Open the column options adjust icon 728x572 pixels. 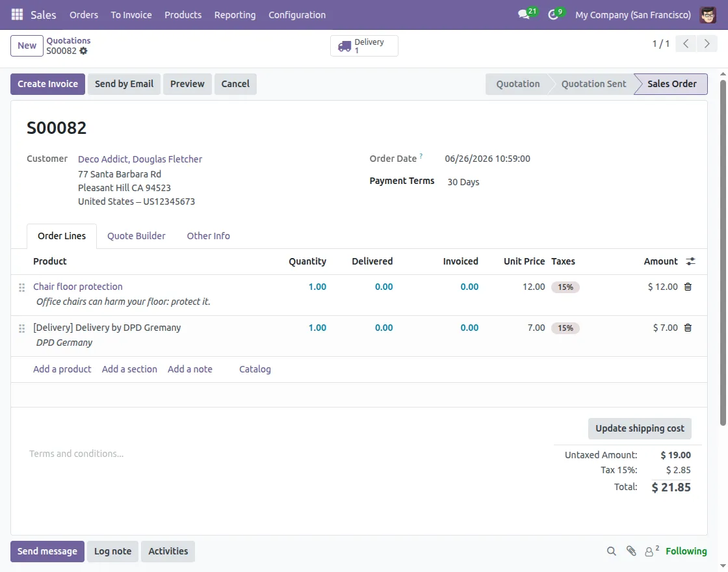coord(691,261)
